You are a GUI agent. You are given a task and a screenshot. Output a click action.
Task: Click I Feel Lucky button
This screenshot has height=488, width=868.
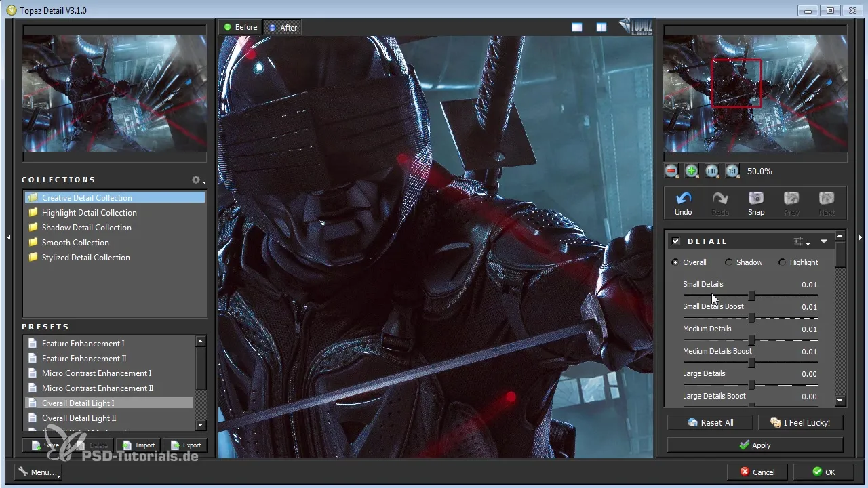pyautogui.click(x=800, y=422)
